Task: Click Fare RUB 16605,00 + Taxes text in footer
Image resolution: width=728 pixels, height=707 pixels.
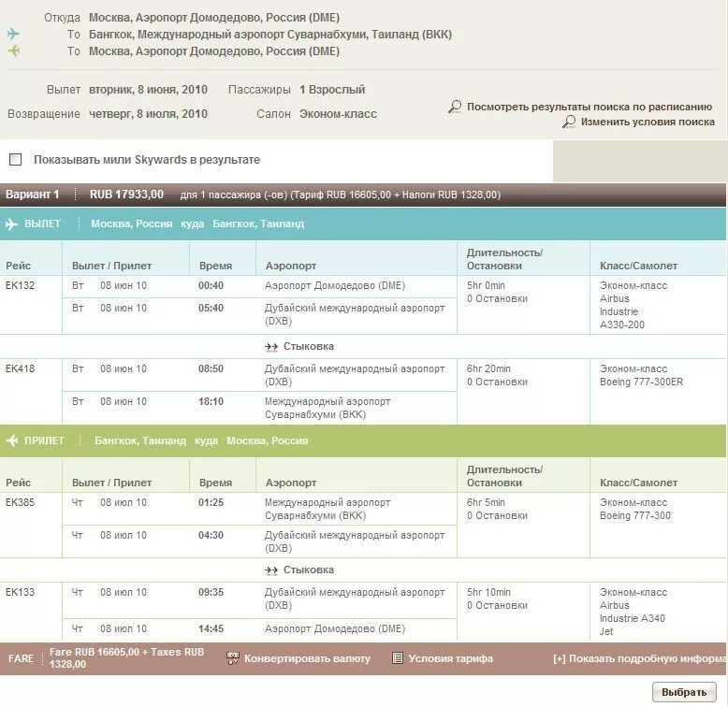Action: tap(126, 657)
